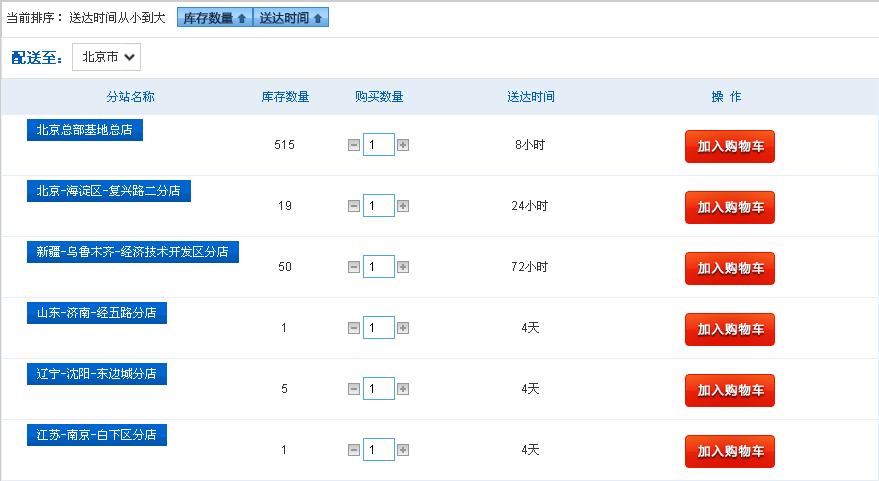
Task: Add 北京总部基地总店 item to cart
Action: pos(730,146)
